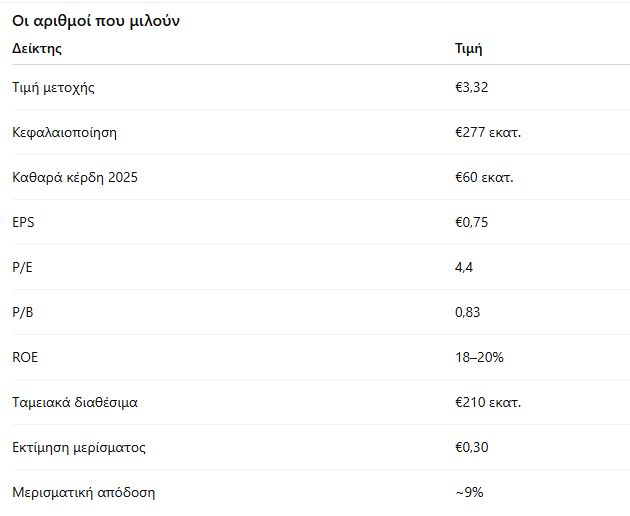Click the "Δείκτης" column header
This screenshot has height=516, width=630.
37,48
